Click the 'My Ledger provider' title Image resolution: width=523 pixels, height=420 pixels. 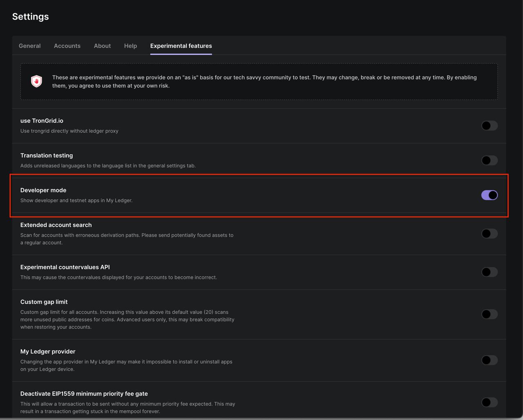(x=48, y=352)
